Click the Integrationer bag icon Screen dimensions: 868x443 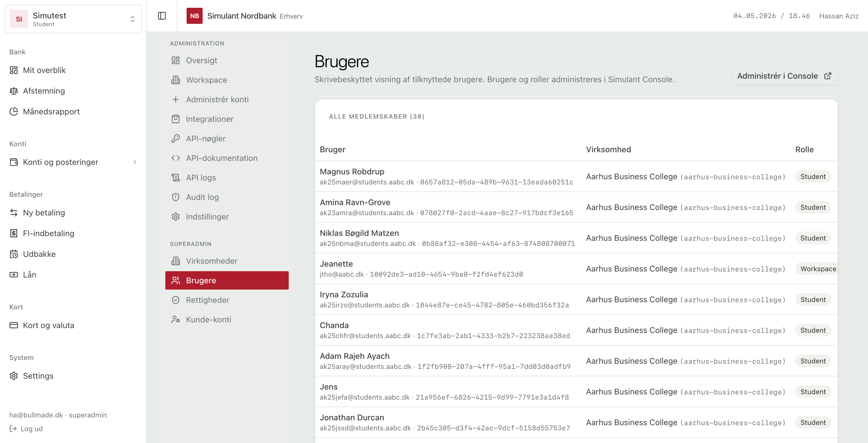[176, 119]
